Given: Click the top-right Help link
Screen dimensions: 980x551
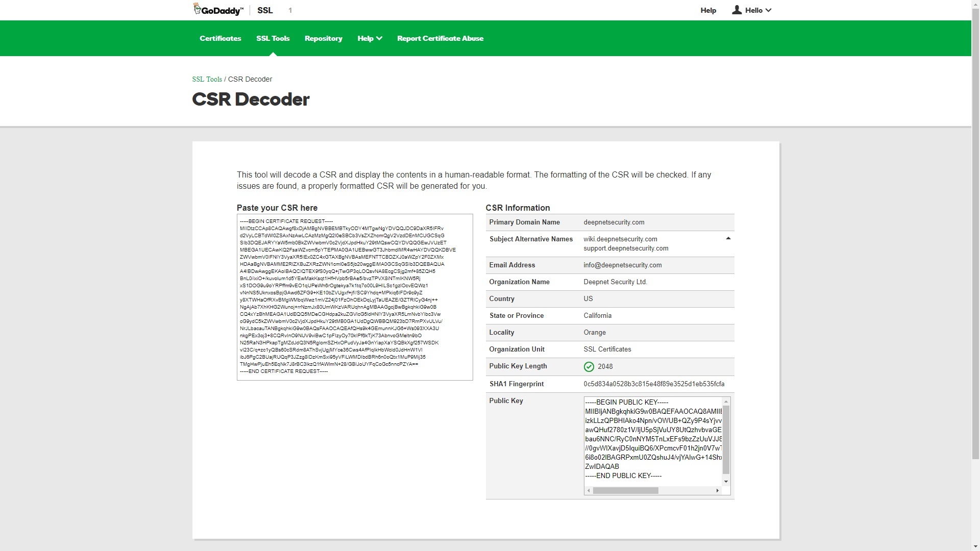Looking at the screenshot, I should tap(708, 10).
